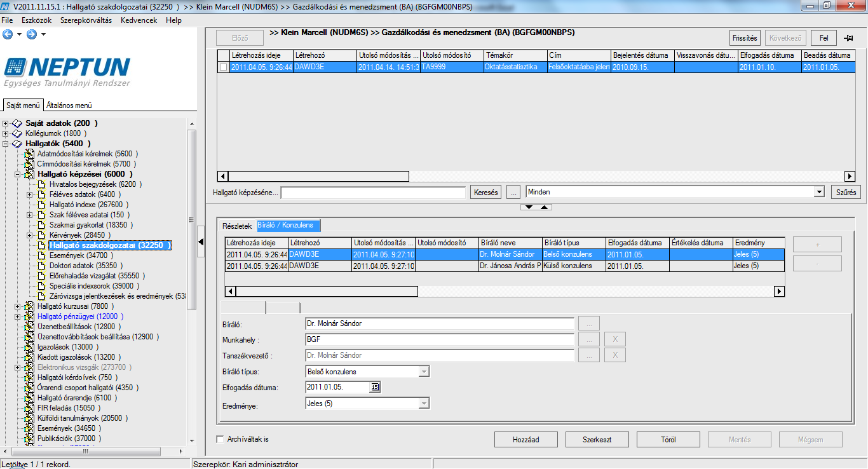Click the Hallgató képzései node icon
868x469 pixels.
click(x=30, y=174)
